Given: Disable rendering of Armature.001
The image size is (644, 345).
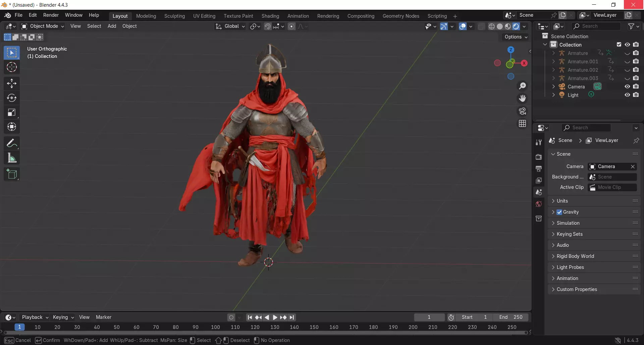Looking at the screenshot, I should click(636, 61).
